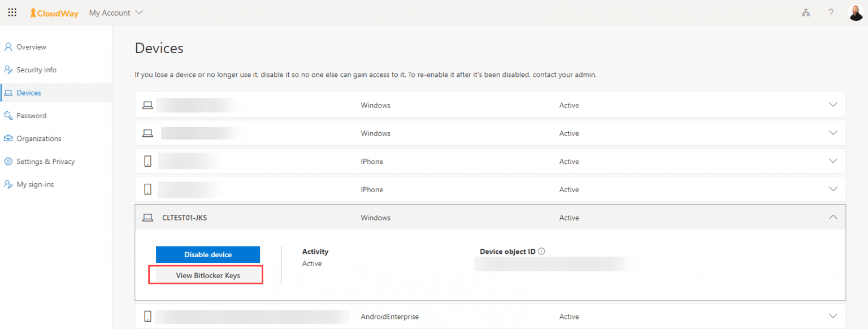Click the laptop icon beside CLTEST01-JKS
Image resolution: width=868 pixels, height=329 pixels.
(147, 217)
